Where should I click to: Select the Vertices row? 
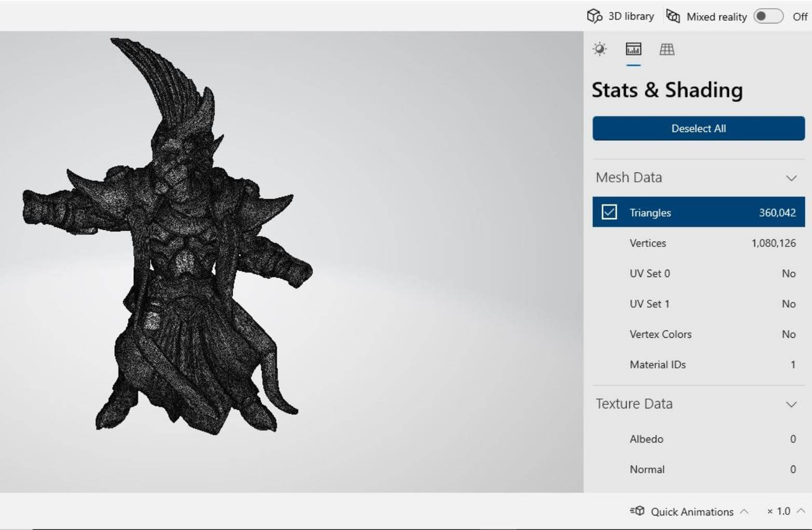(x=698, y=243)
